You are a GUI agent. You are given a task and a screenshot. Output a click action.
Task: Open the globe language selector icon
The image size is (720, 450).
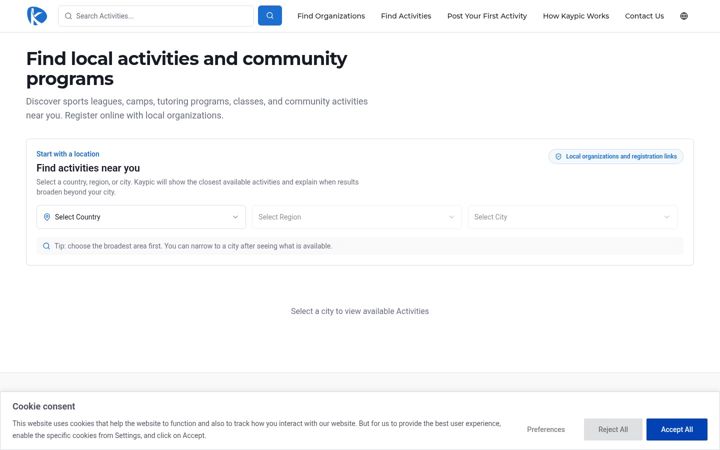684,16
